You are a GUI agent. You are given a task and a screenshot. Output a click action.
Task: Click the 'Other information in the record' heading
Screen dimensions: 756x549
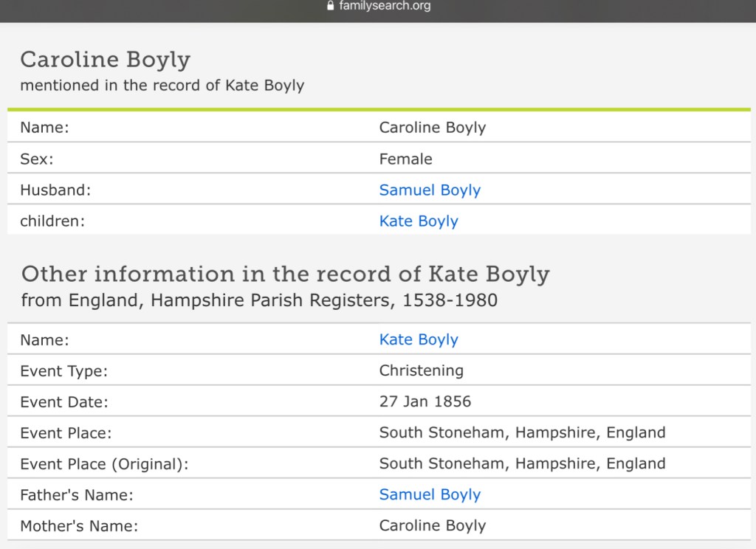[285, 274]
